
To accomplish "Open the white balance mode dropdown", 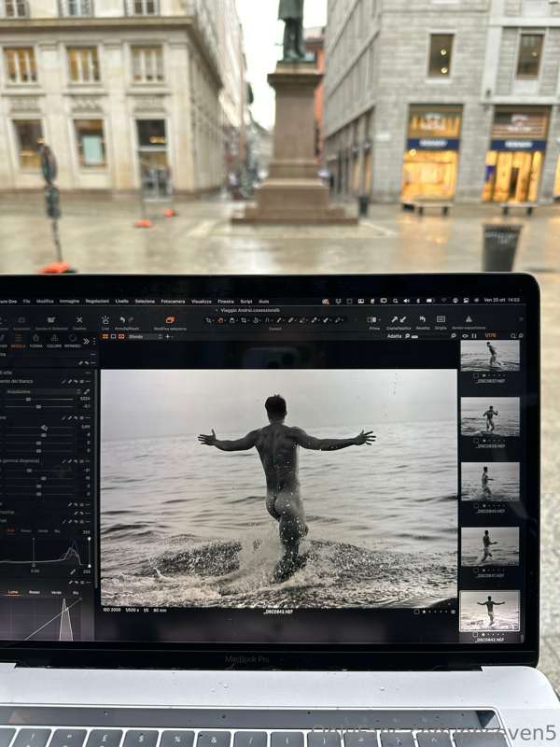I will coord(42,391).
